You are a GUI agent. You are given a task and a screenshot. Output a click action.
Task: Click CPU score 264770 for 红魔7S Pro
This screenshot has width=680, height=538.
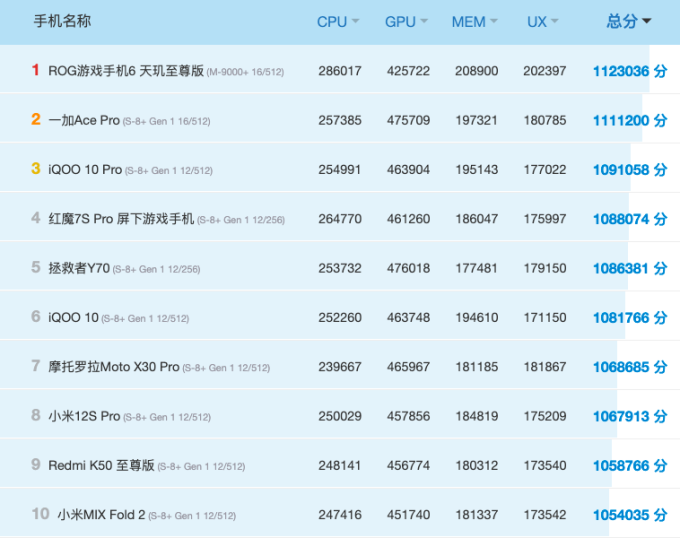(x=340, y=219)
